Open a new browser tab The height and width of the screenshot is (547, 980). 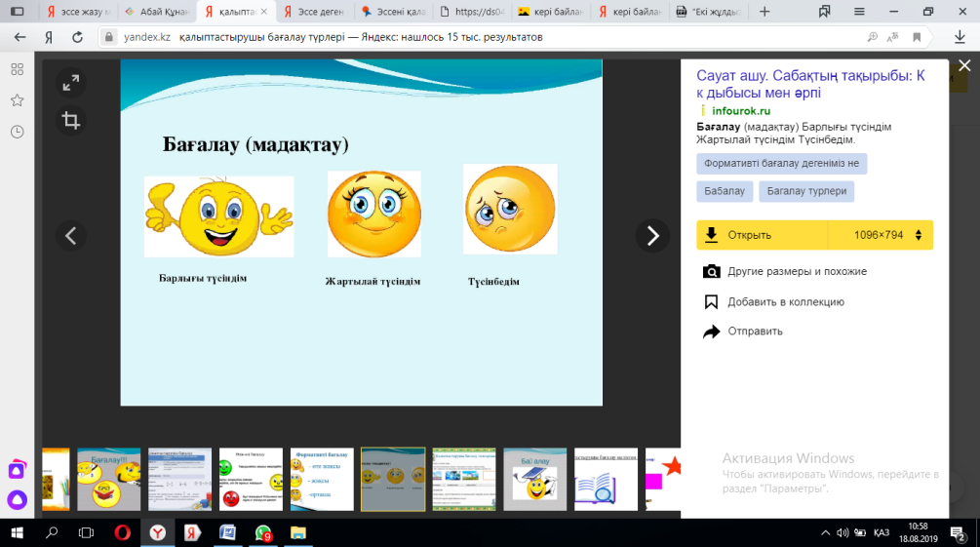(x=764, y=12)
